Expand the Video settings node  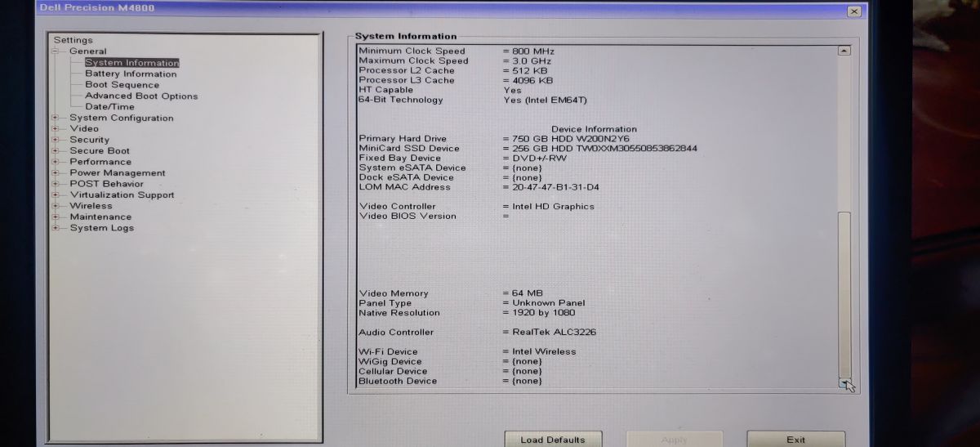(56, 128)
